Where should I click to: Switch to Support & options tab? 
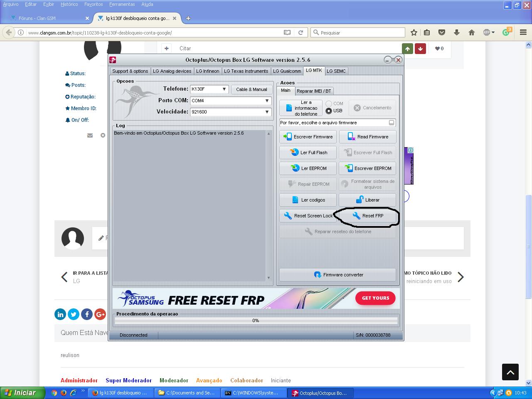(x=130, y=71)
